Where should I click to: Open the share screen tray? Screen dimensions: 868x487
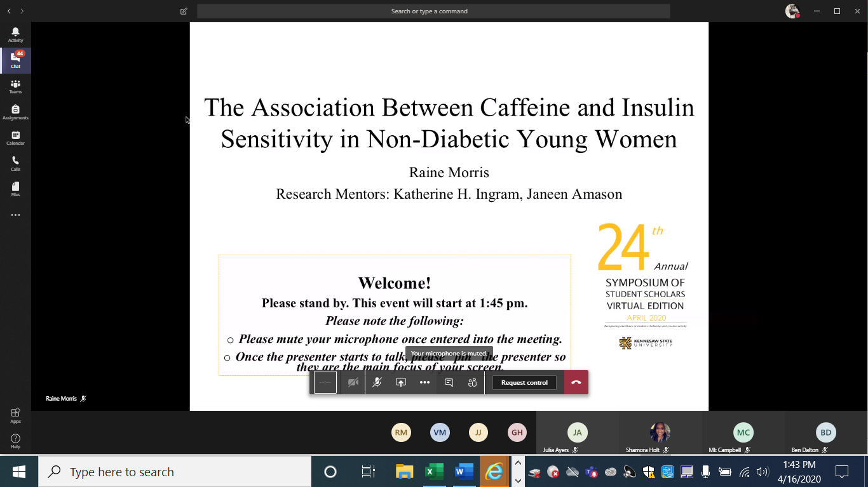click(x=401, y=382)
